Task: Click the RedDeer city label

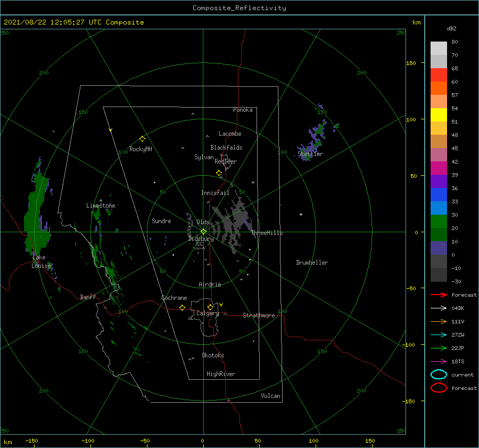Action: (226, 161)
